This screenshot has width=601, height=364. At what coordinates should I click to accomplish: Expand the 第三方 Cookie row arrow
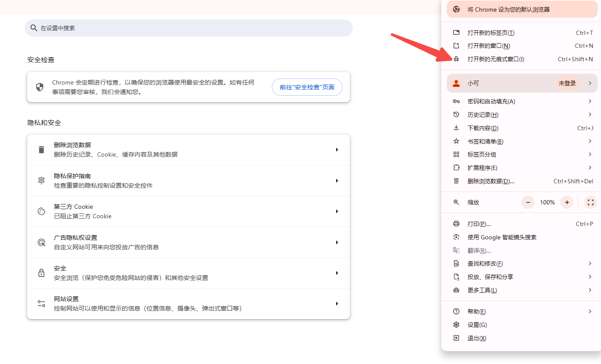click(x=337, y=211)
